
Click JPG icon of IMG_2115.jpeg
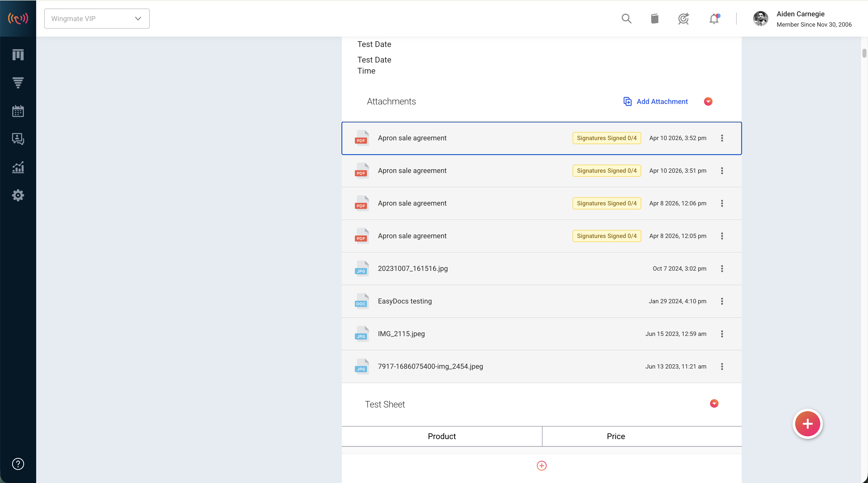pos(362,334)
